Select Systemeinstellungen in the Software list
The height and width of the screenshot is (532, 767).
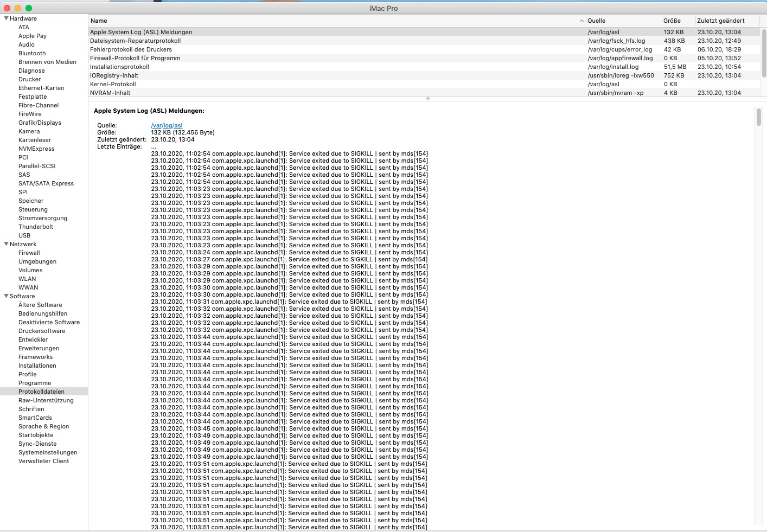[48, 452]
